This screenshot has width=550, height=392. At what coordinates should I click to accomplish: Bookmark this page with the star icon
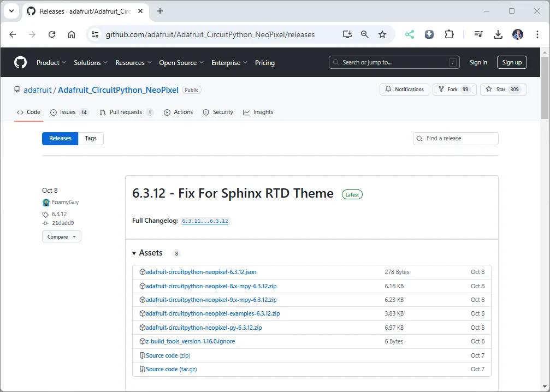pyautogui.click(x=382, y=34)
